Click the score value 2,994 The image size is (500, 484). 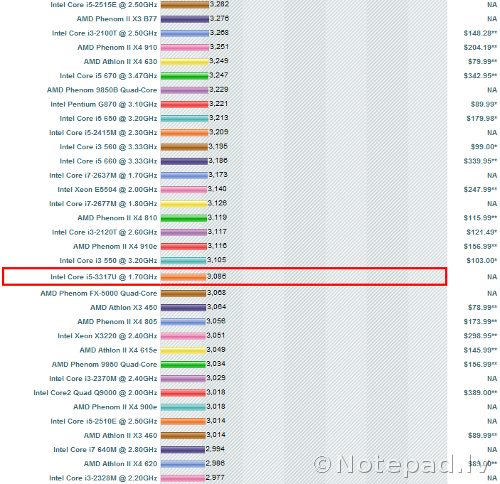[215, 449]
